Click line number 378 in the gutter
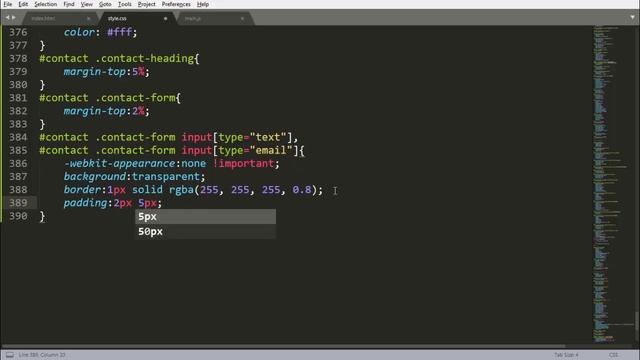 [x=18, y=58]
